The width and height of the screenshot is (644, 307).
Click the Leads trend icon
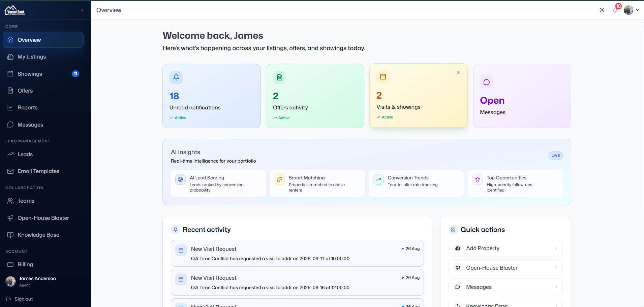(10, 154)
